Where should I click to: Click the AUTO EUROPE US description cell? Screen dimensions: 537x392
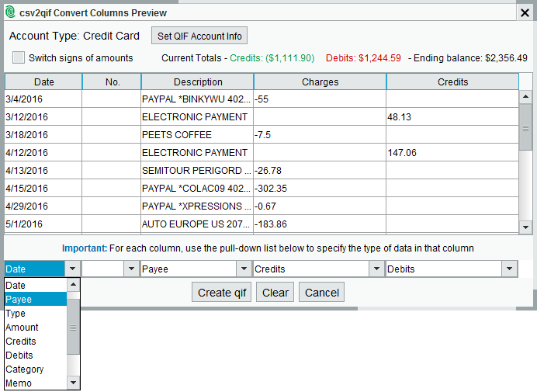pyautogui.click(x=197, y=224)
